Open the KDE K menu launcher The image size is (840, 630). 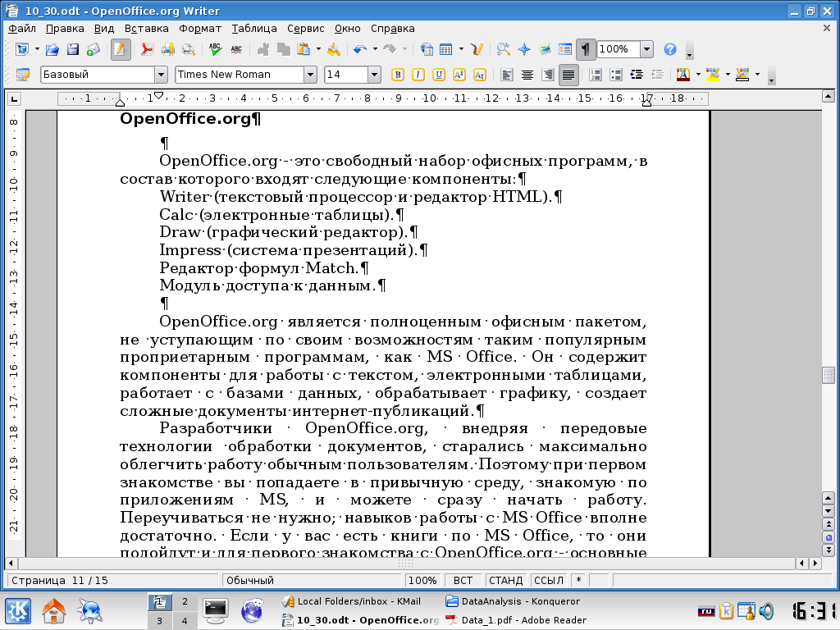(18, 610)
